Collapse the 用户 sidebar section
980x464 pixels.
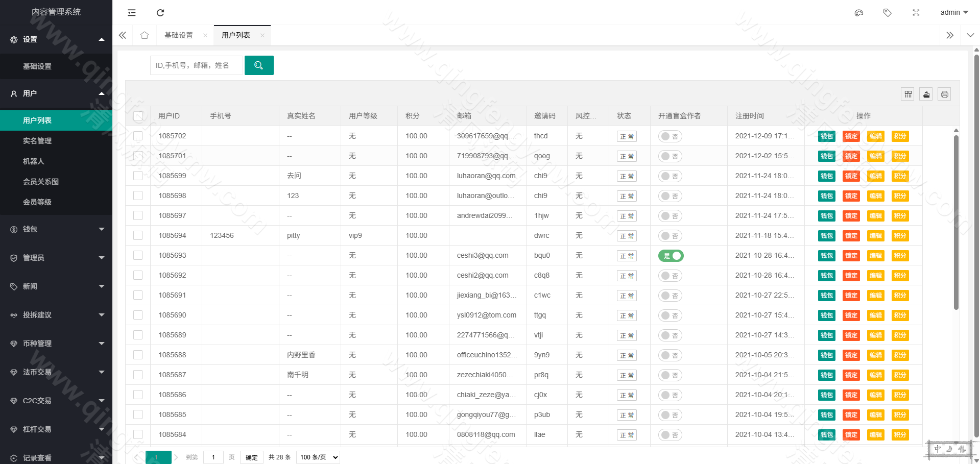coord(56,93)
